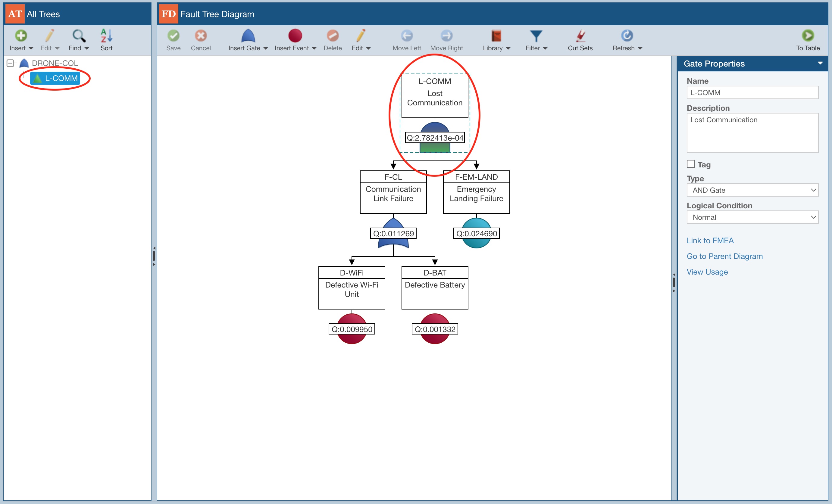Viewport: 832px width, 504px height.
Task: Click the red Insert Event icon
Action: [295, 36]
